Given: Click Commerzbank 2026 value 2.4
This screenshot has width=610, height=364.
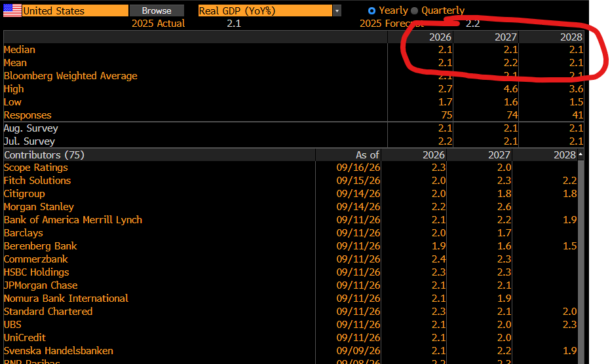Looking at the screenshot, I should coord(439,259).
